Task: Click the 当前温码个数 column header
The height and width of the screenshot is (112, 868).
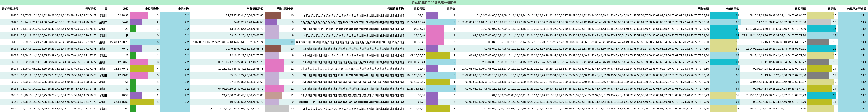Action: pos(285,9)
